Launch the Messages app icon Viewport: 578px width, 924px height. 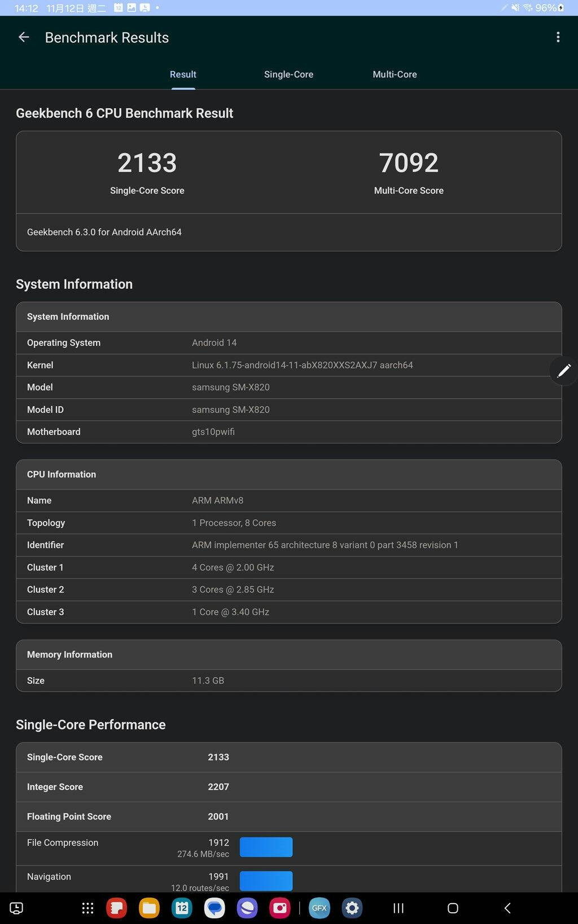click(x=214, y=908)
